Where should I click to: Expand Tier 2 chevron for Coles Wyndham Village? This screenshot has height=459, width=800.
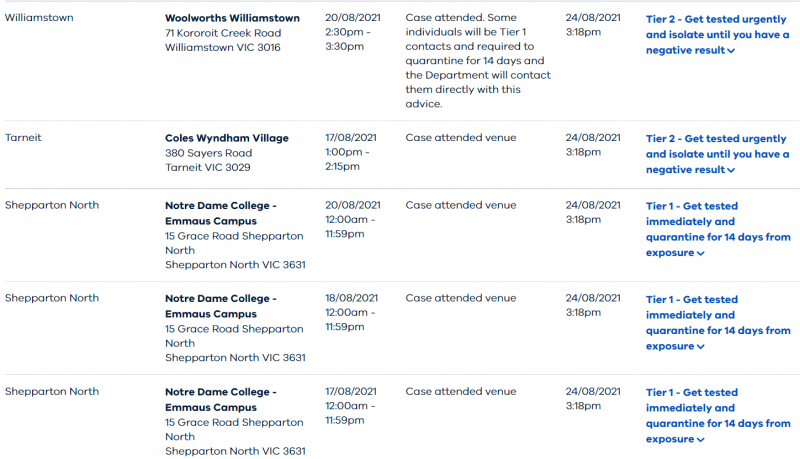(x=731, y=170)
